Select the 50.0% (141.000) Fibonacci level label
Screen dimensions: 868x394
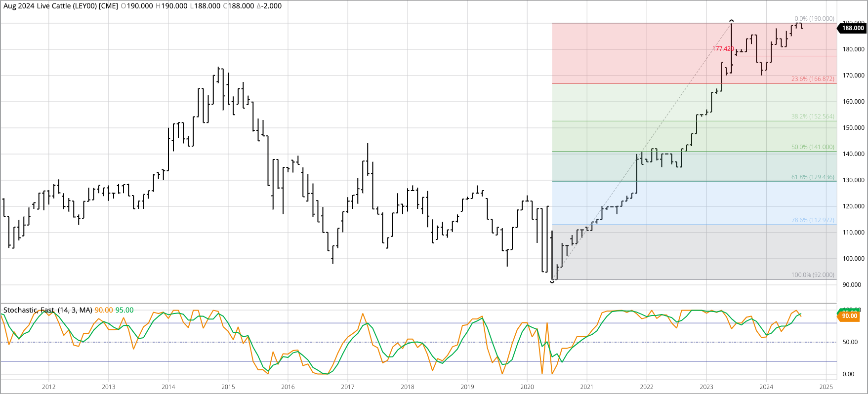813,147
